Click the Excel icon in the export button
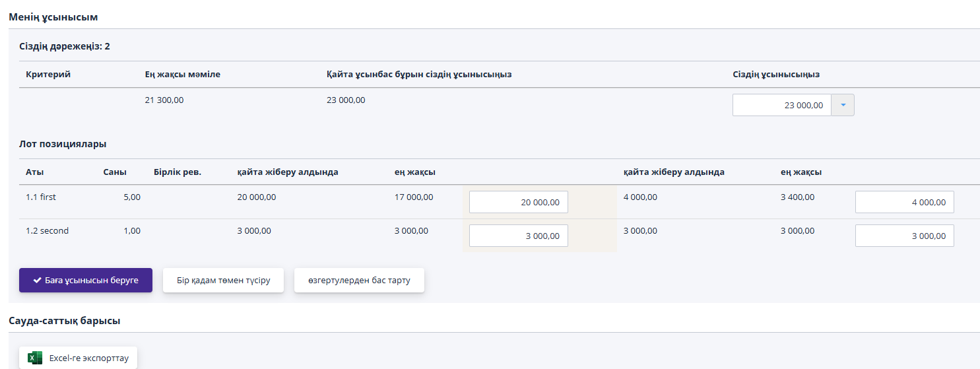The height and width of the screenshot is (369, 980). point(34,358)
